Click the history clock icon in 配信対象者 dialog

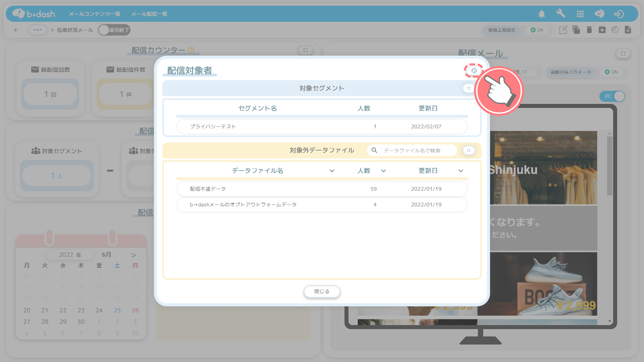474,70
